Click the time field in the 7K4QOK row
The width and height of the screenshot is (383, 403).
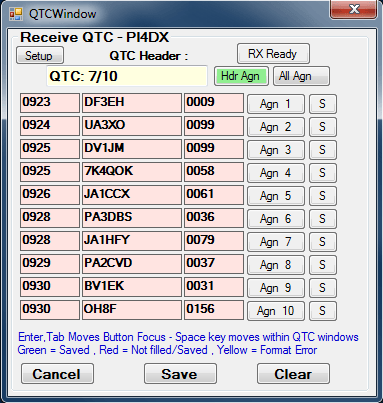pos(50,172)
